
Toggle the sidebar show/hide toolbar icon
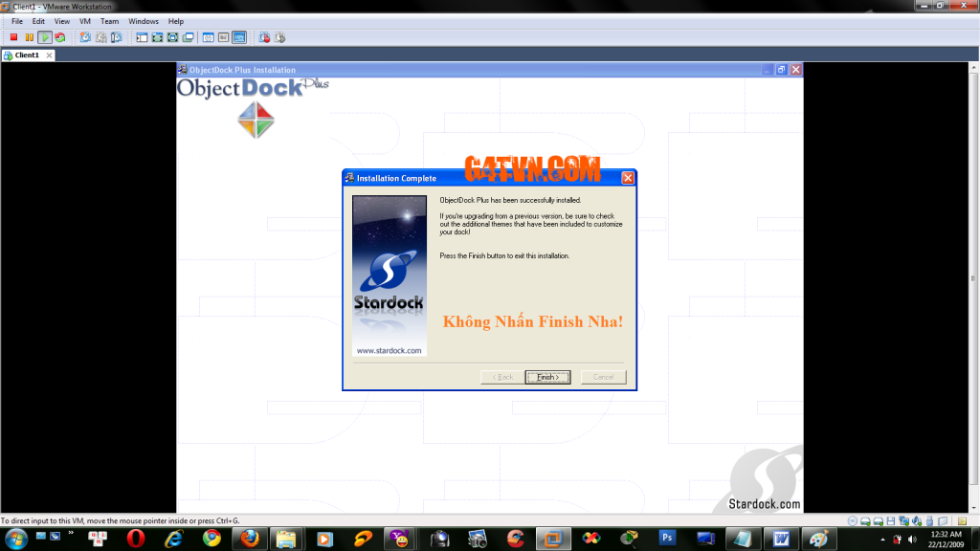pos(142,37)
